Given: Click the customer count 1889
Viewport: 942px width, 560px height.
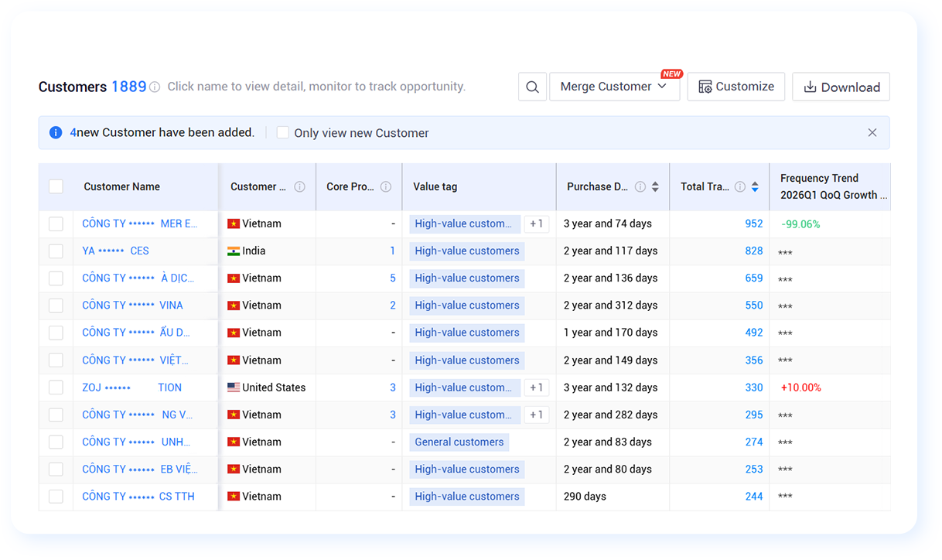Looking at the screenshot, I should [129, 87].
